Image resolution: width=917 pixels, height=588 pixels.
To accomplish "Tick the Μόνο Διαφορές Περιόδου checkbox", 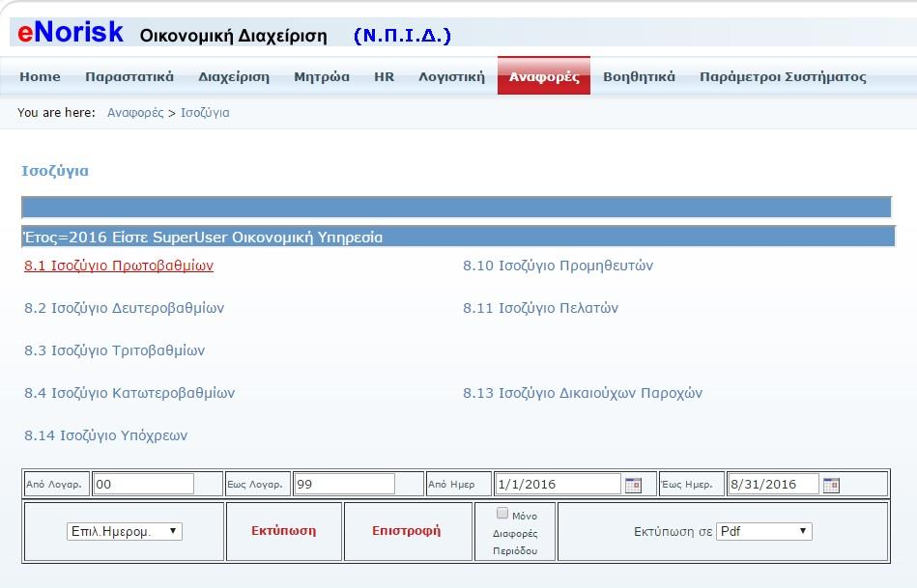I will click(x=502, y=514).
